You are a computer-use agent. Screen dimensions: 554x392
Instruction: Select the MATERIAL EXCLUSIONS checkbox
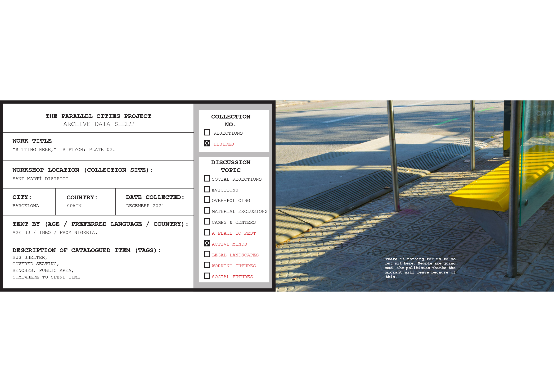coord(207,210)
